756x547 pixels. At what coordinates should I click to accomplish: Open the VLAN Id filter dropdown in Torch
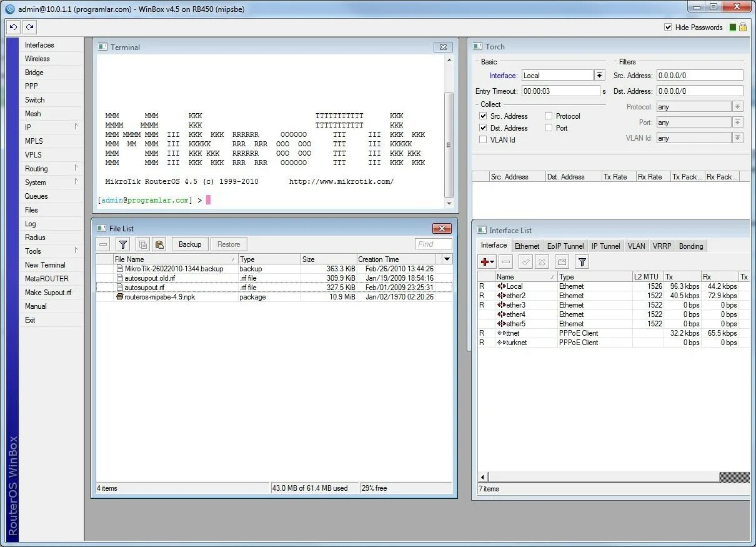pyautogui.click(x=738, y=138)
